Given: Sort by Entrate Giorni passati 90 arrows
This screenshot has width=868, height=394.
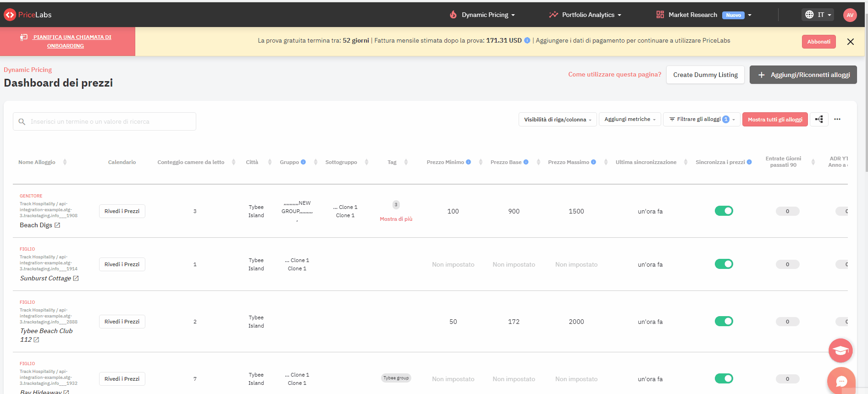Looking at the screenshot, I should (x=813, y=162).
